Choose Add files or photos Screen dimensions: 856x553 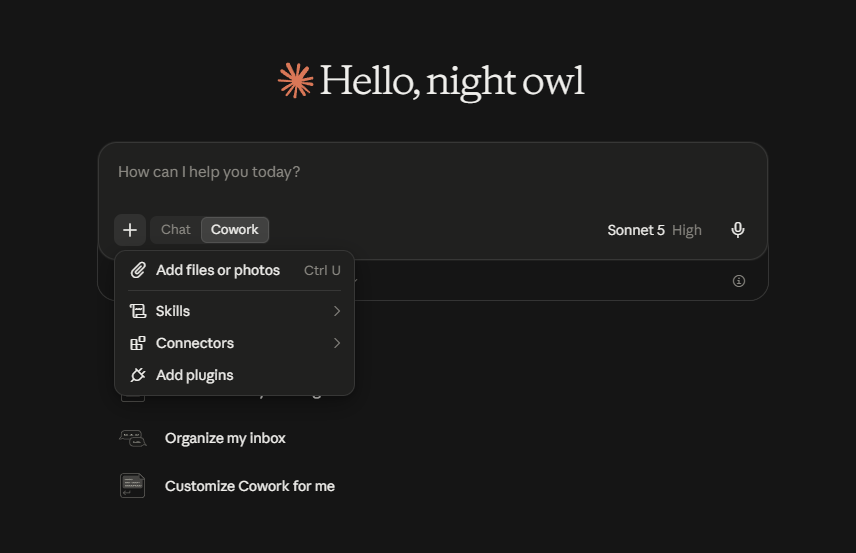pyautogui.click(x=235, y=270)
